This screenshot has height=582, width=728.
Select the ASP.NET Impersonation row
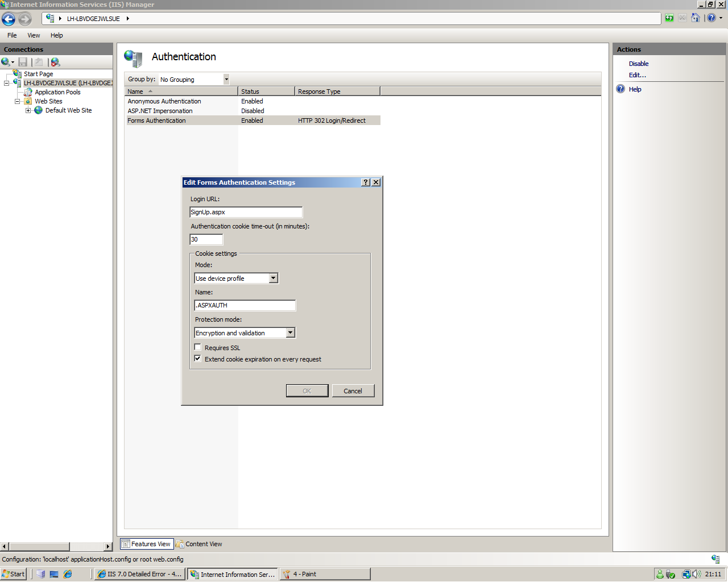[x=253, y=111]
